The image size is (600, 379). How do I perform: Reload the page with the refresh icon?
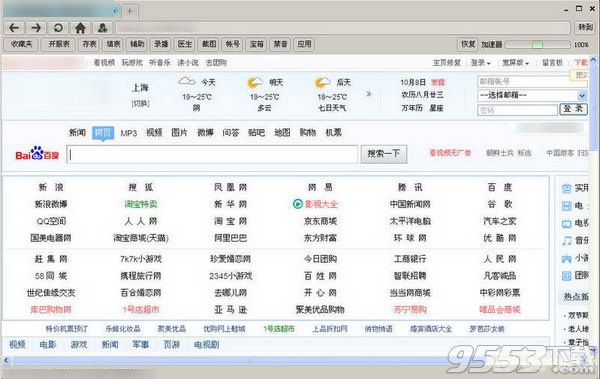(58, 28)
